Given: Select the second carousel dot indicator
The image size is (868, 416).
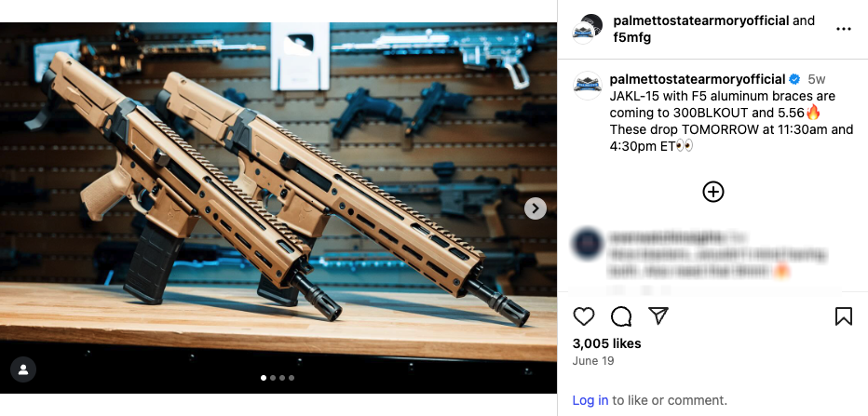Looking at the screenshot, I should click(272, 378).
